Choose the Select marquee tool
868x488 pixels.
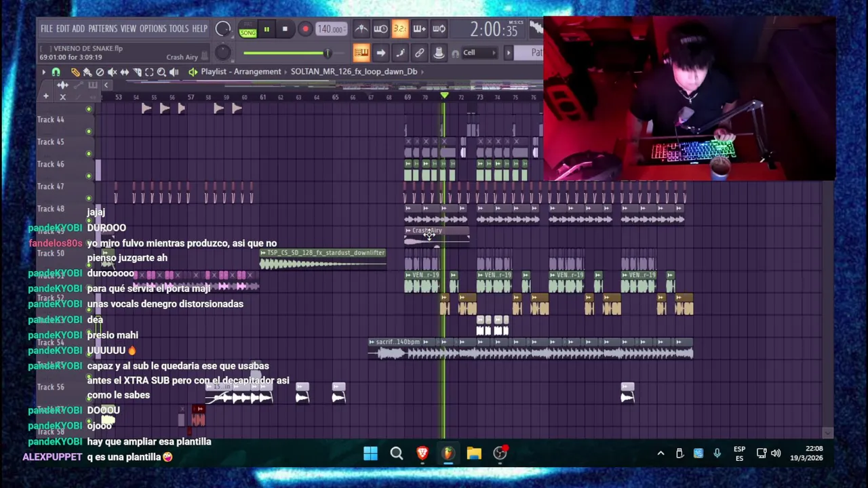(x=149, y=72)
